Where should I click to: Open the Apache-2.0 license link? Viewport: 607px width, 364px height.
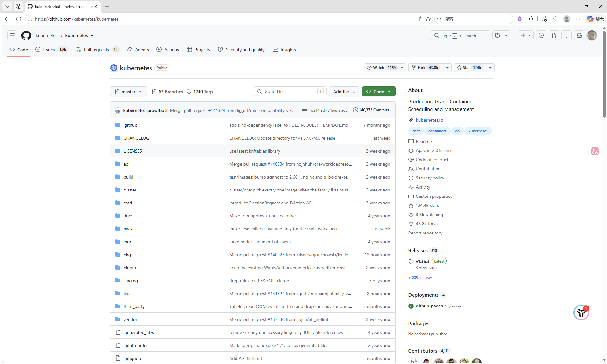434,150
